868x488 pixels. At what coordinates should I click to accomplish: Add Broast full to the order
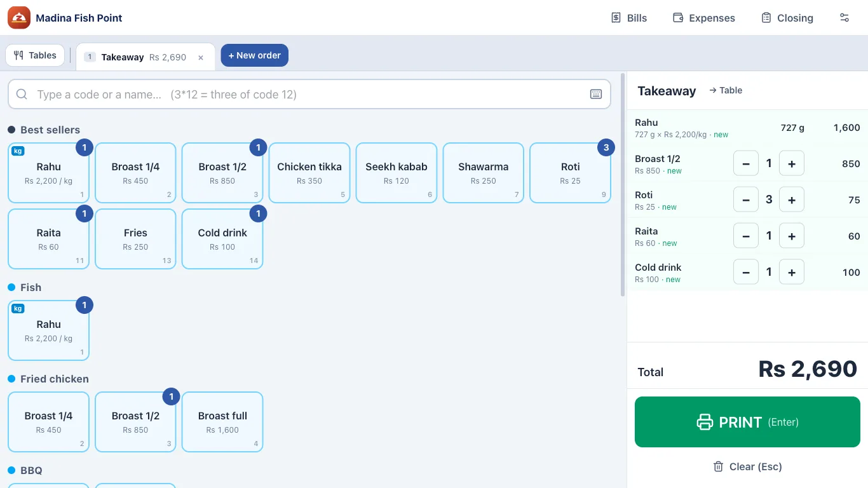click(x=222, y=422)
